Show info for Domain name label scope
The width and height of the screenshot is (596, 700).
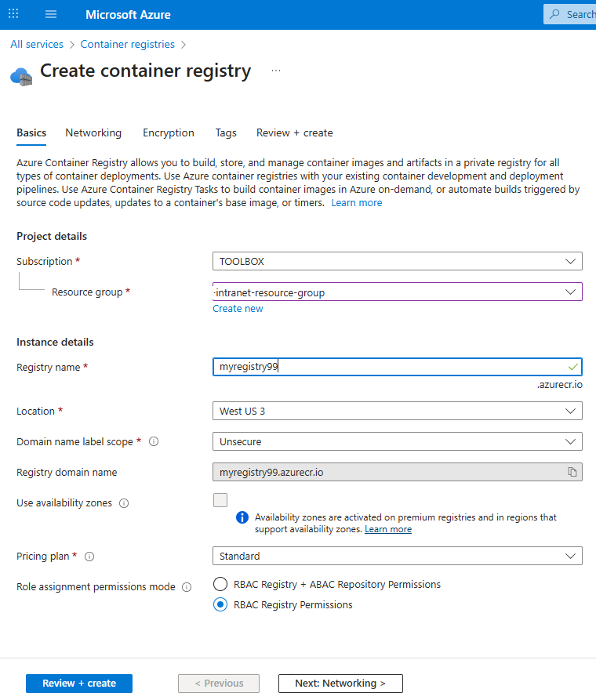pos(154,441)
